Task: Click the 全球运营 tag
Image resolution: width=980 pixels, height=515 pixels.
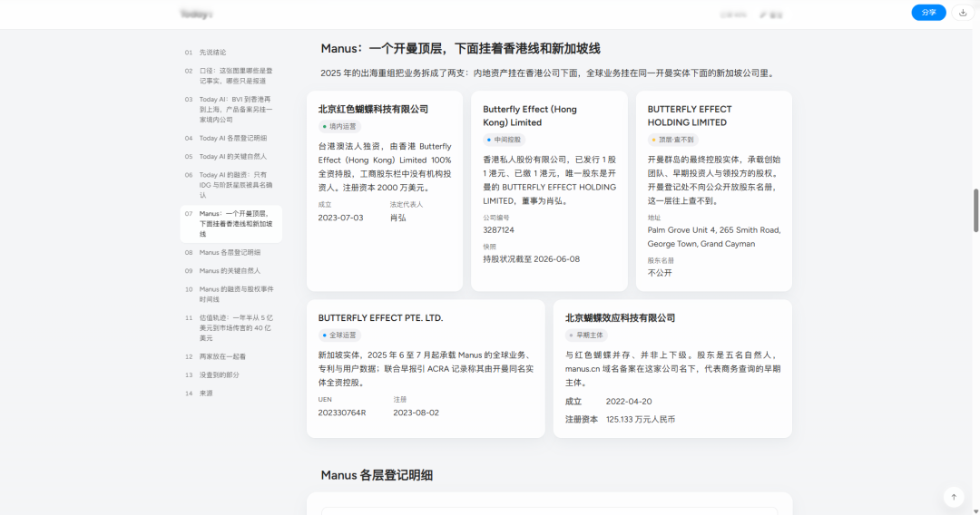Action: coord(339,335)
